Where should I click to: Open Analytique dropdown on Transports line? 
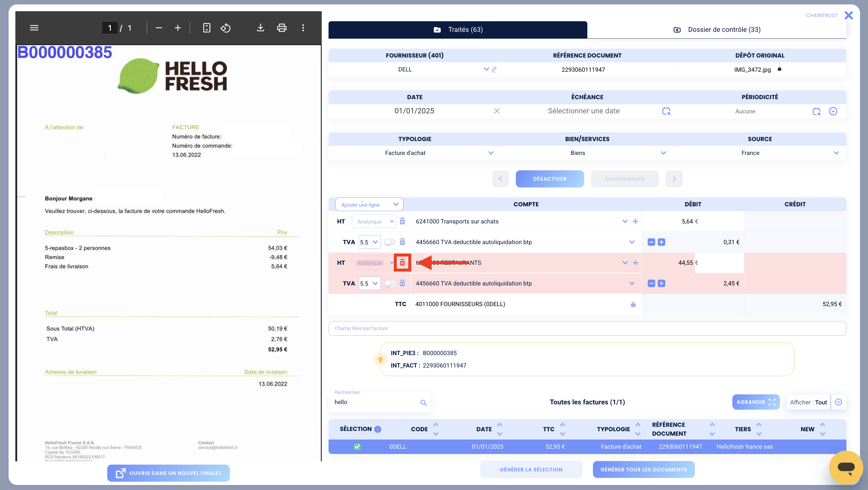[x=374, y=221]
